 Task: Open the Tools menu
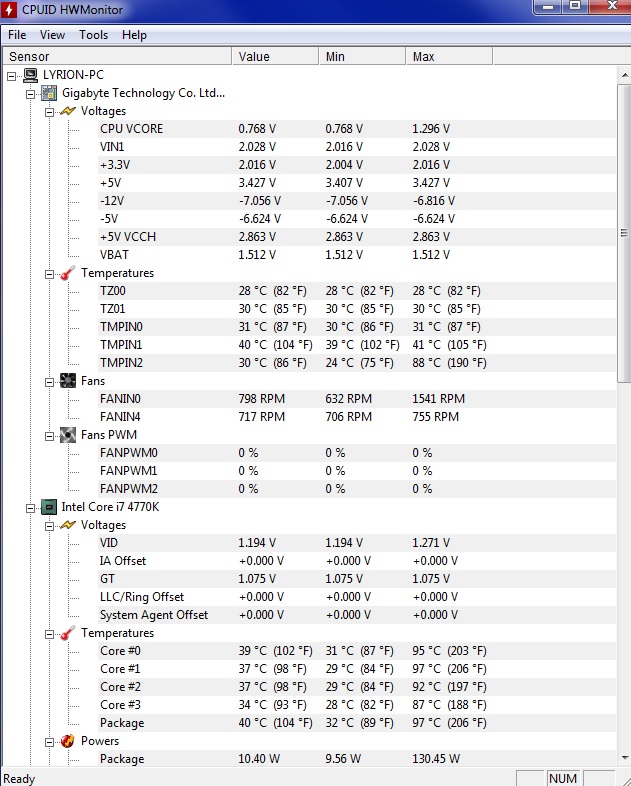click(93, 35)
